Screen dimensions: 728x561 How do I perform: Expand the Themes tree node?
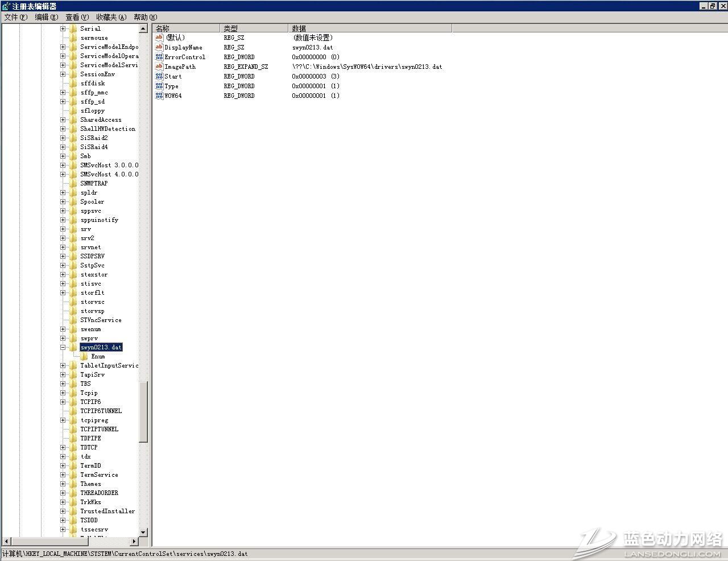pyautogui.click(x=63, y=484)
